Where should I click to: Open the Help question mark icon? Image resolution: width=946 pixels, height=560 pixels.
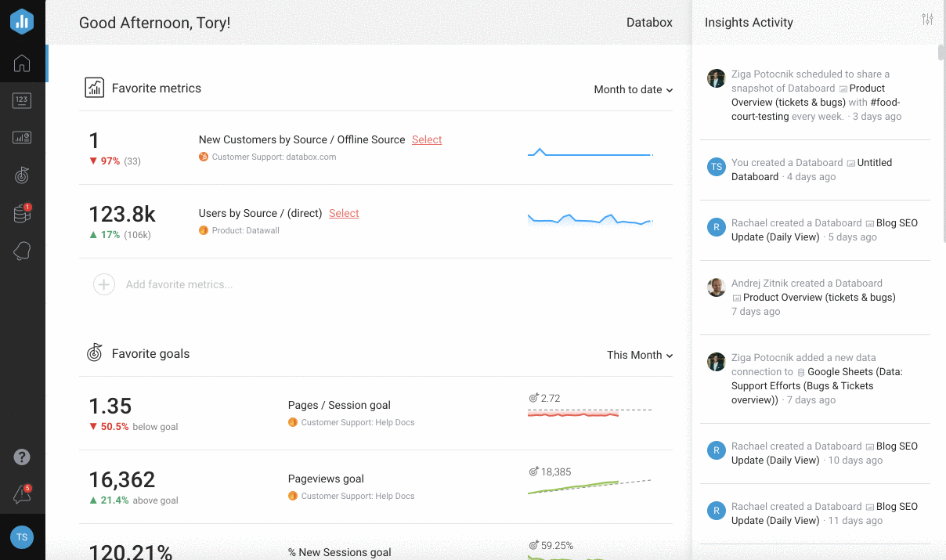22,457
